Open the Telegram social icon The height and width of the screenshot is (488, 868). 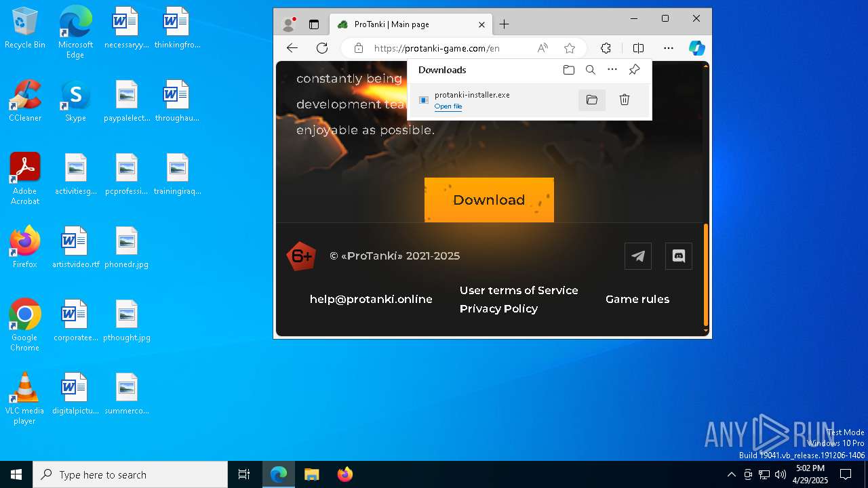point(638,256)
